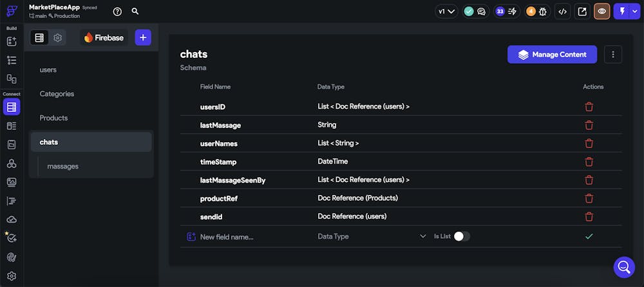The height and width of the screenshot is (287, 644).
Task: Toggle the preview eye button
Action: pyautogui.click(x=602, y=12)
